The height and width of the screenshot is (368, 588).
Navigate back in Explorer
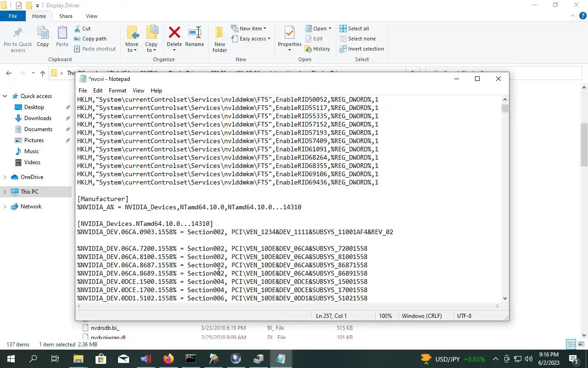coord(9,73)
